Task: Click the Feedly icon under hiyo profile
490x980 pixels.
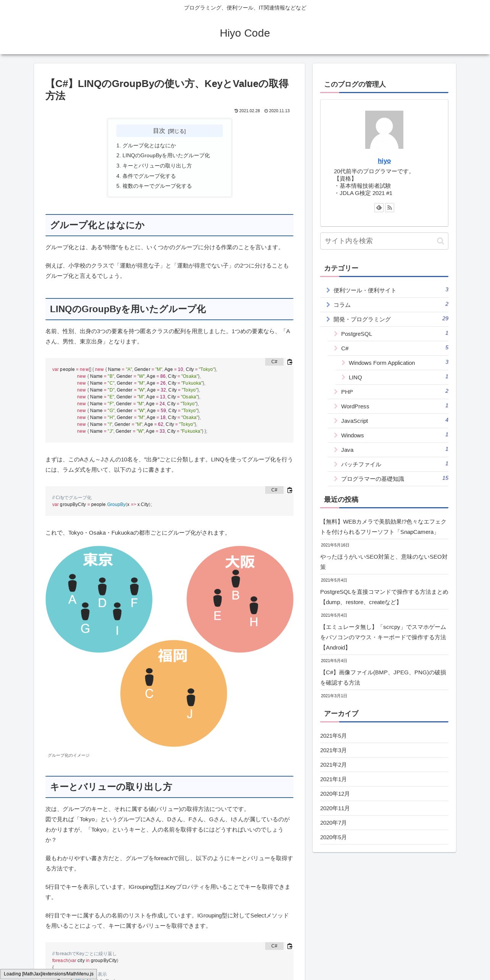Action: pyautogui.click(x=379, y=208)
